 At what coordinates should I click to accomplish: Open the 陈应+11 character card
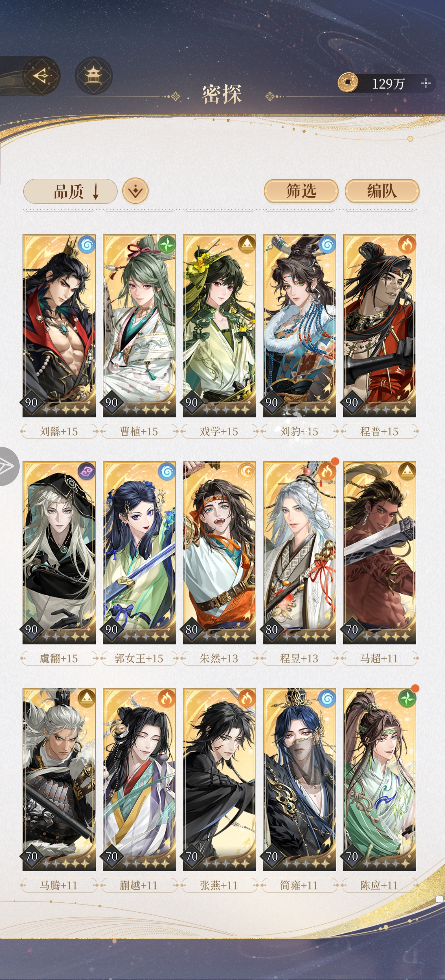tap(380, 779)
